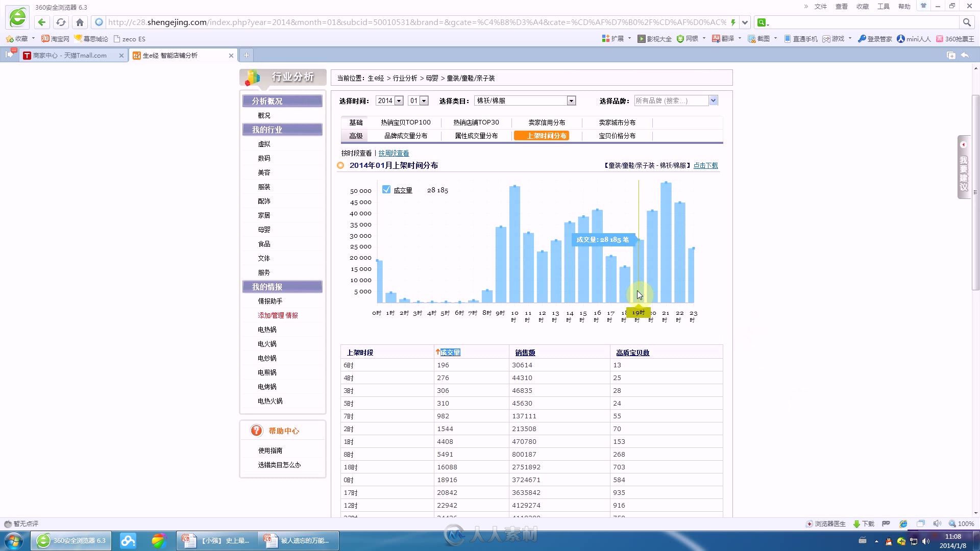
Task: Open the 工具 menu
Action: (883, 6)
